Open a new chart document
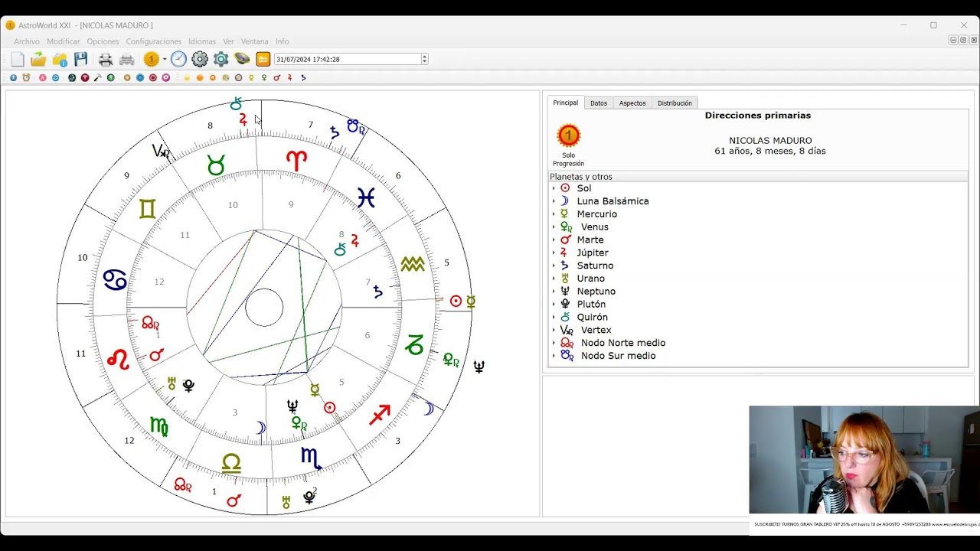 pos(16,58)
